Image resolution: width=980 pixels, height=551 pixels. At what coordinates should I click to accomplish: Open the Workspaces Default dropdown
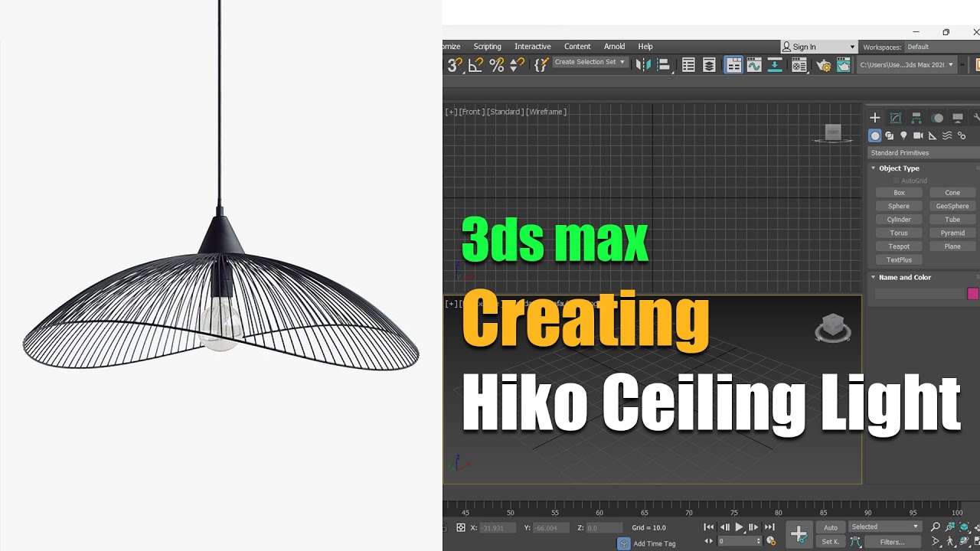click(942, 47)
